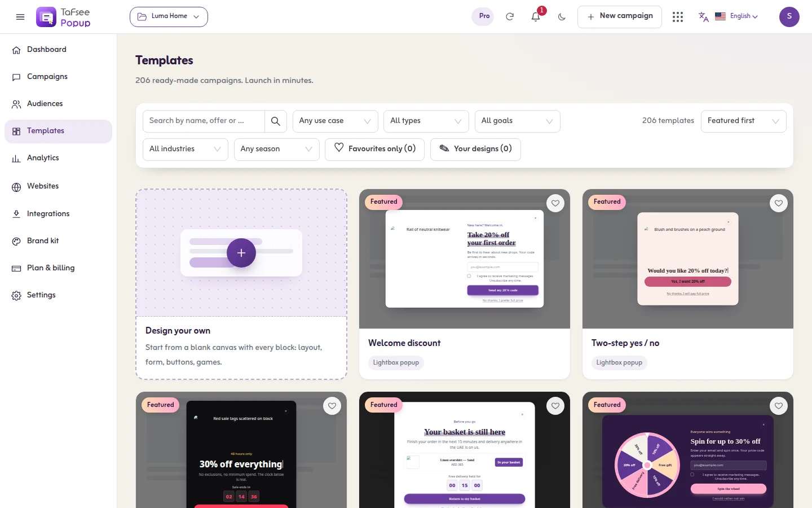The image size is (812, 508).
Task: Click the plus icon on Design your own
Action: coord(241,253)
